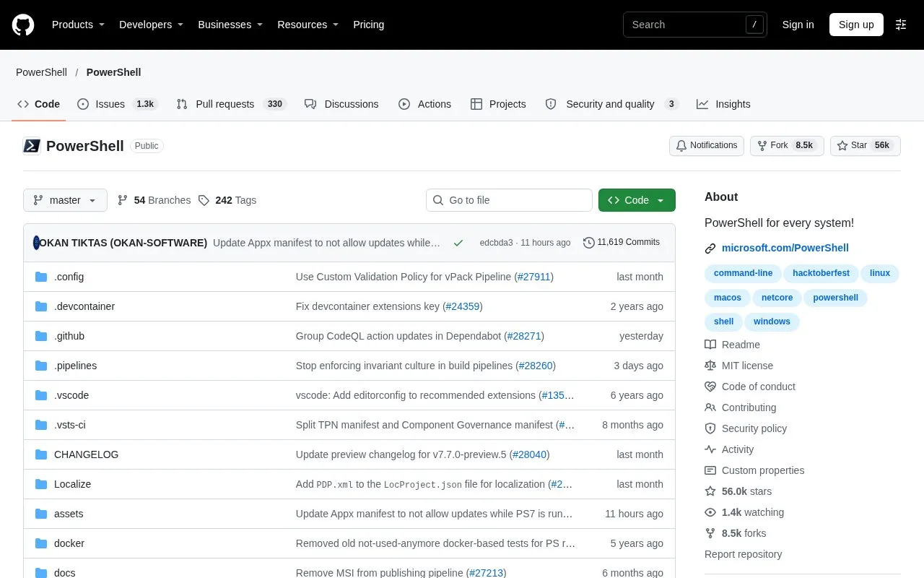The width and height of the screenshot is (924, 578).
Task: Click the hacktoberfest topic tag
Action: (821, 274)
